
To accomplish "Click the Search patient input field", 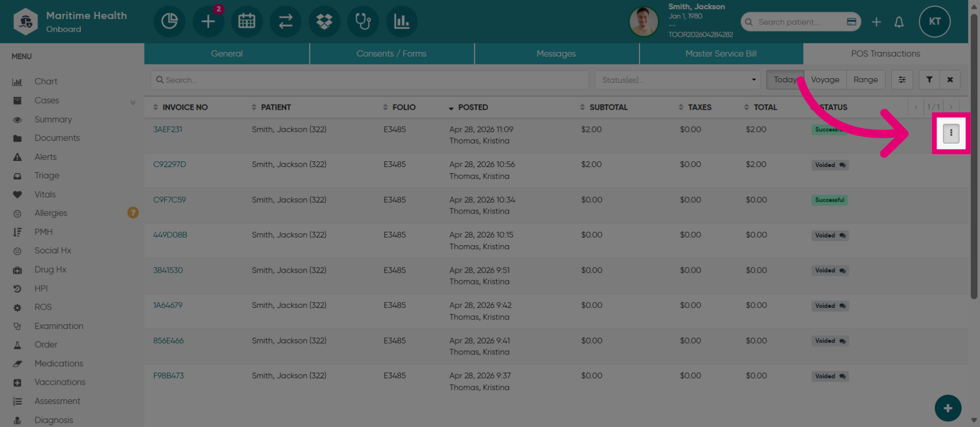I will click(x=800, y=22).
